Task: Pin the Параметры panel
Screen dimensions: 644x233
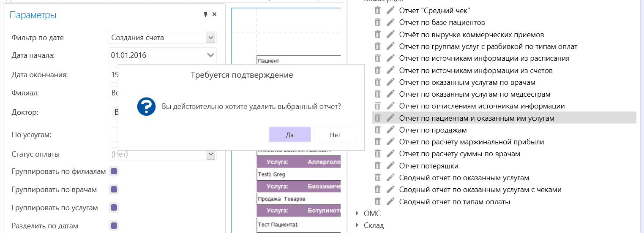Action: pos(205,14)
